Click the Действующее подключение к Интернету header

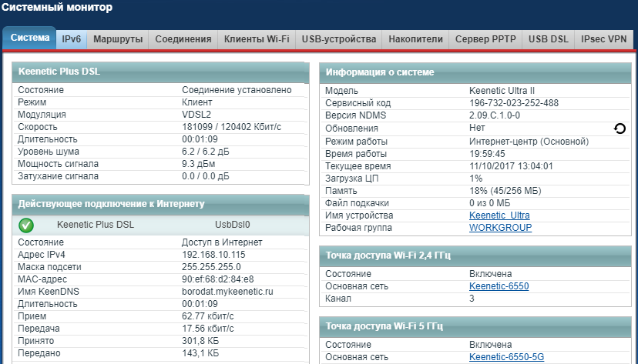(110, 203)
